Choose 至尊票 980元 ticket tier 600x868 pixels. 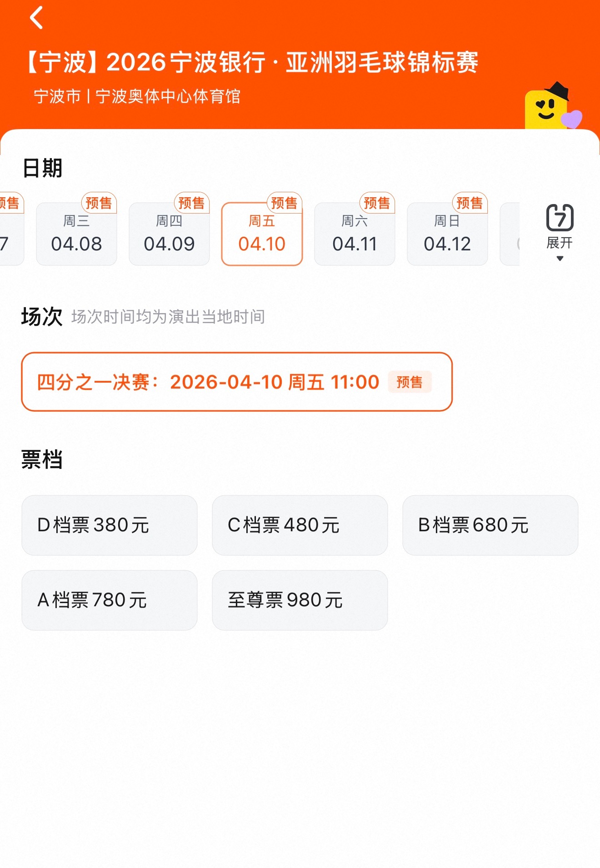(300, 600)
